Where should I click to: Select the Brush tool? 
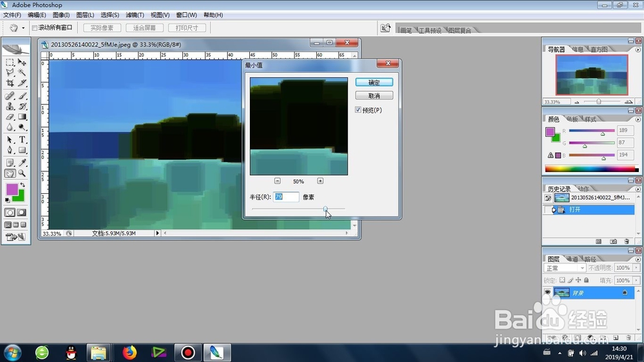click(22, 96)
